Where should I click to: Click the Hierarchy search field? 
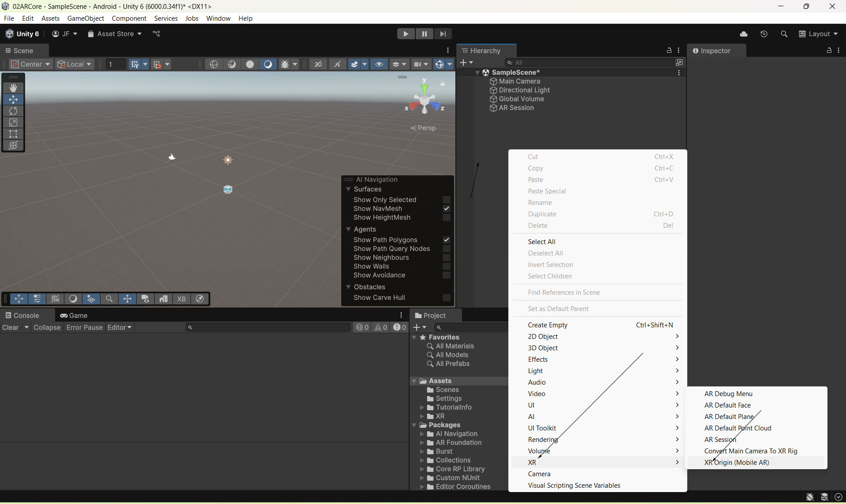pos(593,63)
